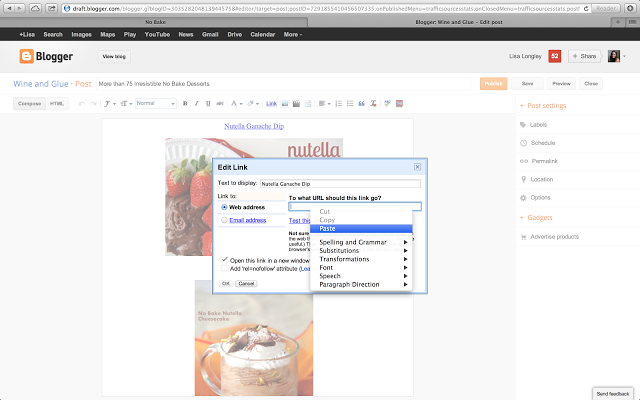This screenshot has height=400, width=640.
Task: Click OK in Edit Link dialog
Action: coord(226,284)
